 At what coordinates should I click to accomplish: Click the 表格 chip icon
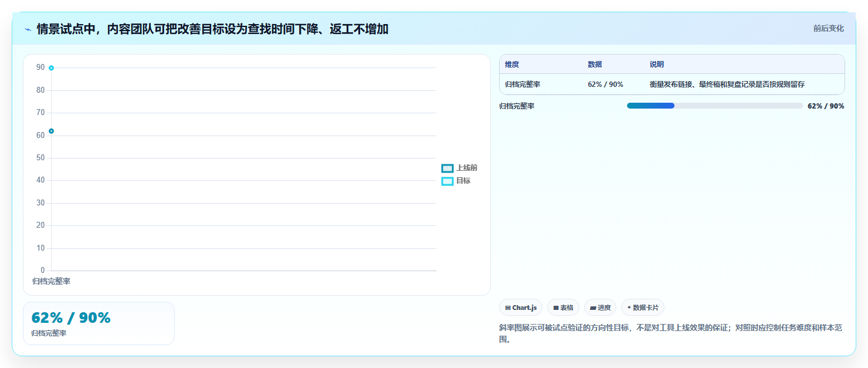click(x=556, y=308)
